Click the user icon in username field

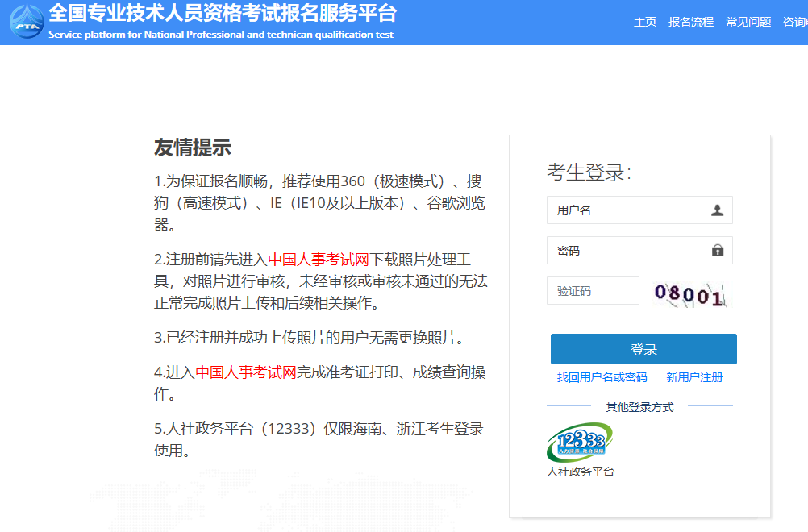click(717, 210)
